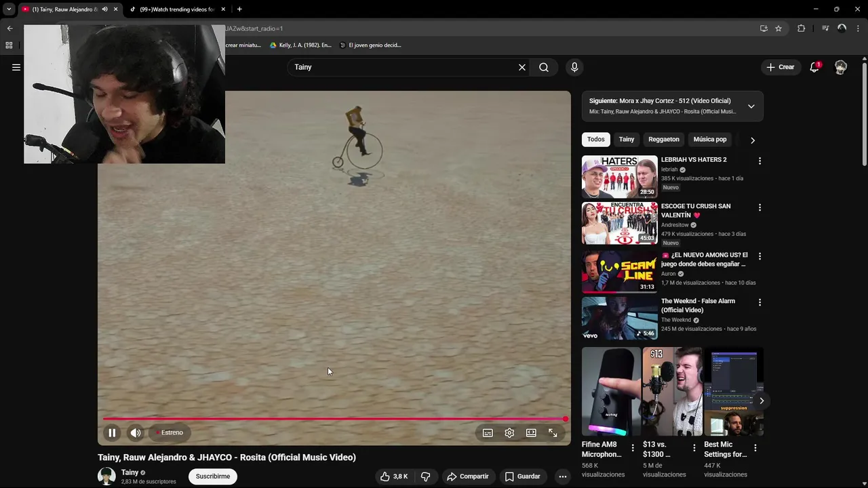Enter fullscreen mode
This screenshot has width=868, height=488.
(553, 432)
